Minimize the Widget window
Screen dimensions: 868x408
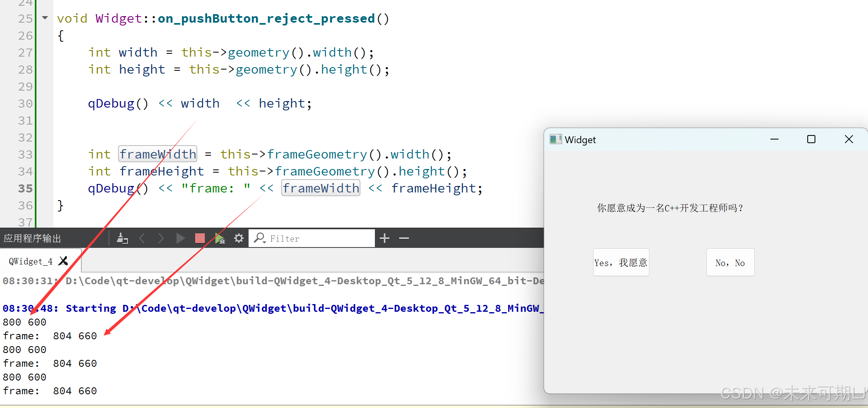coord(774,139)
